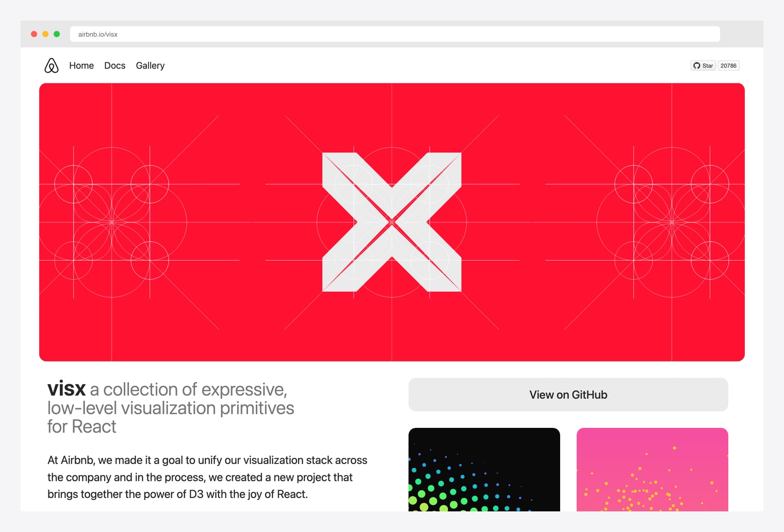The height and width of the screenshot is (532, 784).
Task: Open the pink scatter chart thumbnail
Action: pyautogui.click(x=652, y=470)
